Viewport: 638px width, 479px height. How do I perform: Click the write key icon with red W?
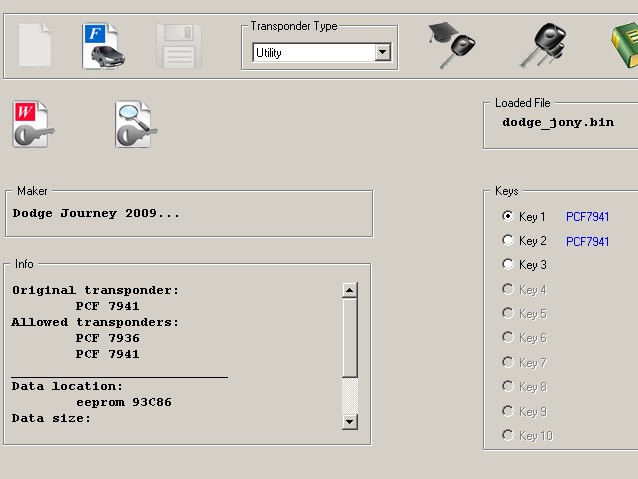click(34, 124)
